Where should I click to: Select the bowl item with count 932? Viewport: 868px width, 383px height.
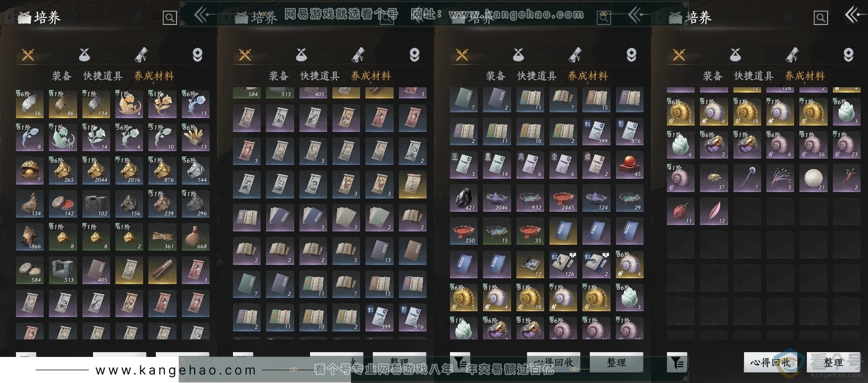pos(529,198)
